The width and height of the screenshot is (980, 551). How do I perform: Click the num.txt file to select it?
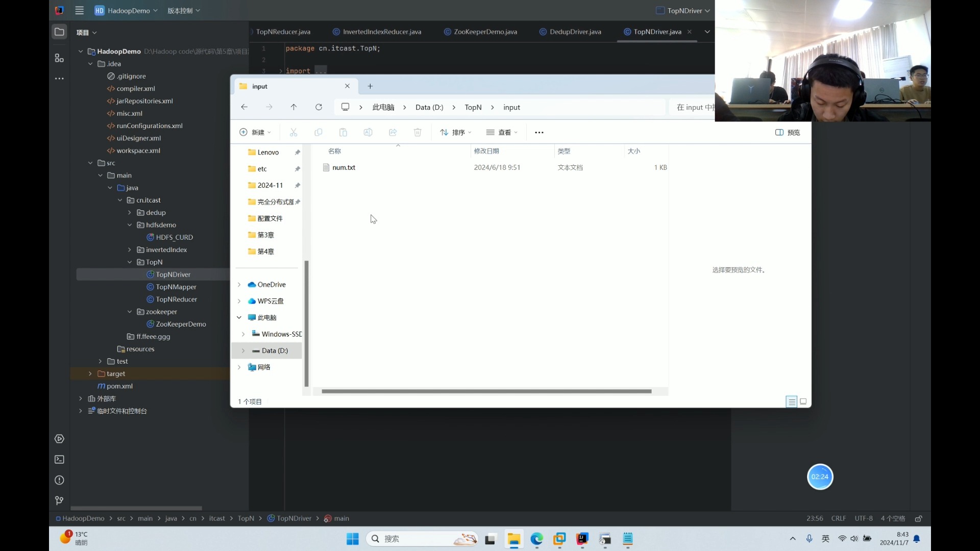click(x=344, y=167)
